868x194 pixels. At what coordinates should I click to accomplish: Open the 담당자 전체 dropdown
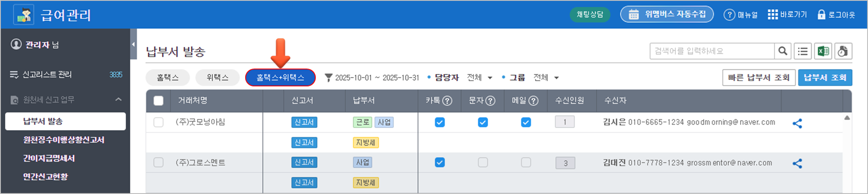pos(480,78)
